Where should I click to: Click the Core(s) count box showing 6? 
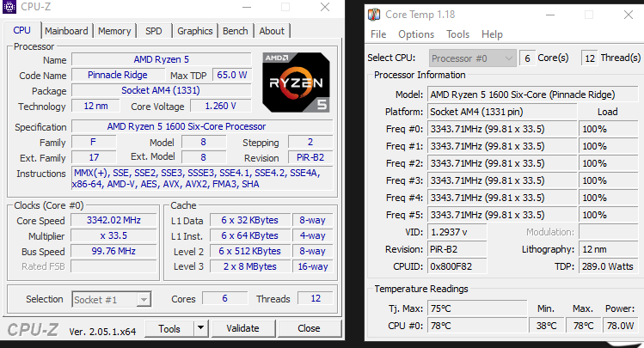tap(527, 58)
